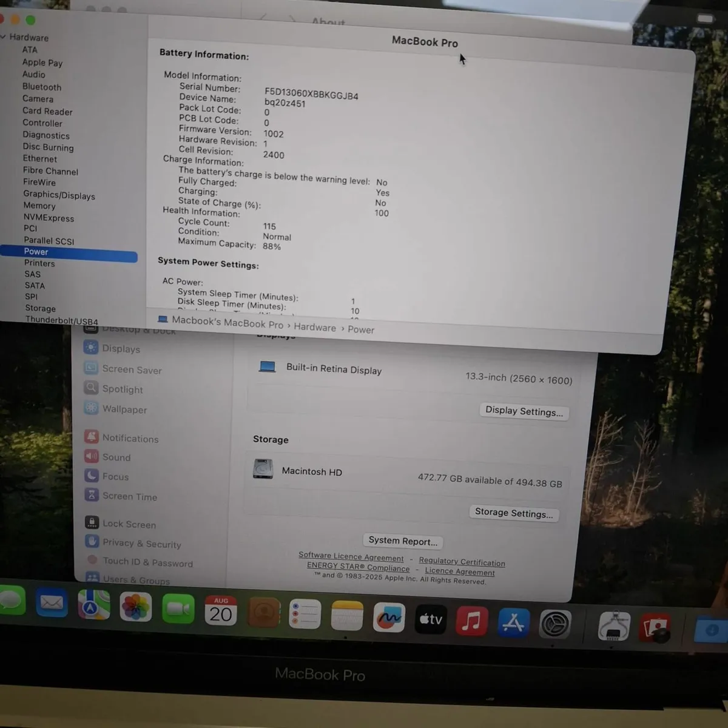Open the Audio hardware entry
The width and height of the screenshot is (728, 728).
click(x=34, y=75)
